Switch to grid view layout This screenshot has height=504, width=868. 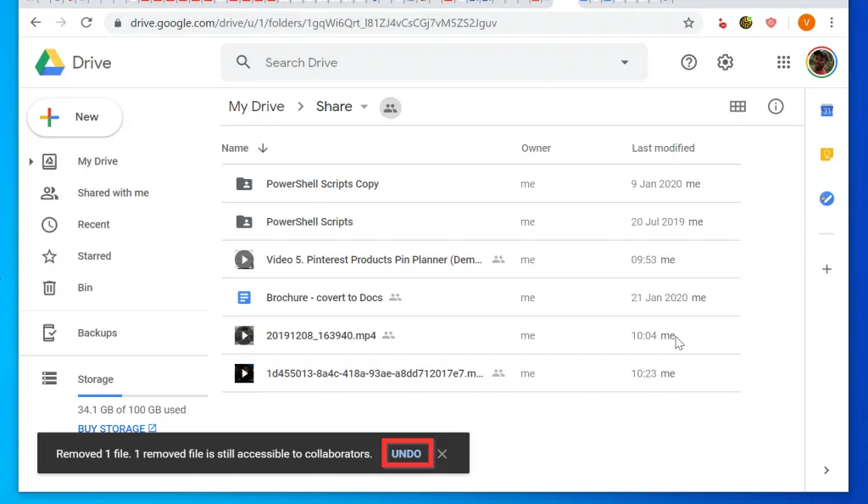coord(737,106)
